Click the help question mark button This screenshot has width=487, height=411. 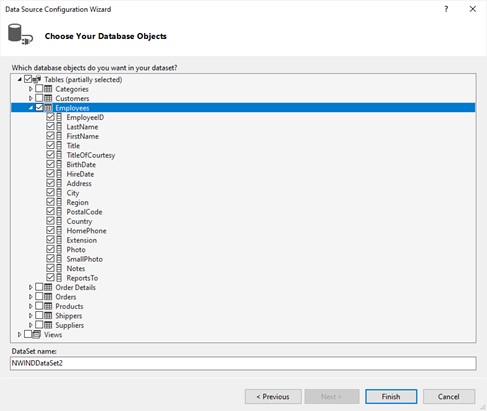446,9
